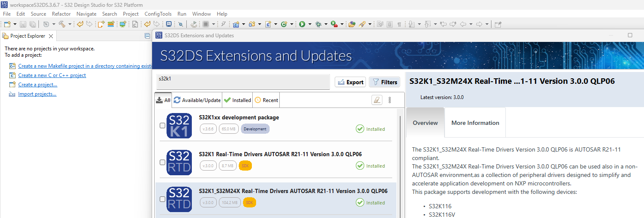
Task: Open the Build hammer dropdown arrow
Action: click(x=70, y=24)
